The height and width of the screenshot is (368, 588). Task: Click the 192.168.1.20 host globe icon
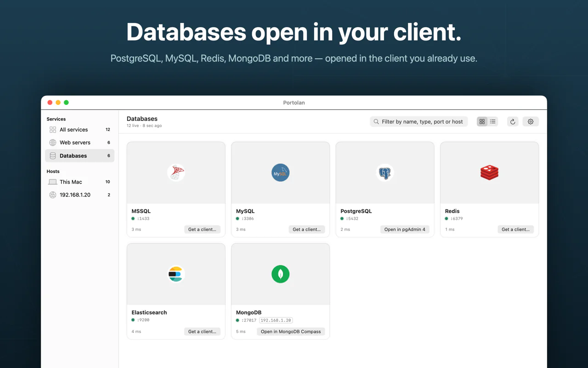click(x=53, y=195)
